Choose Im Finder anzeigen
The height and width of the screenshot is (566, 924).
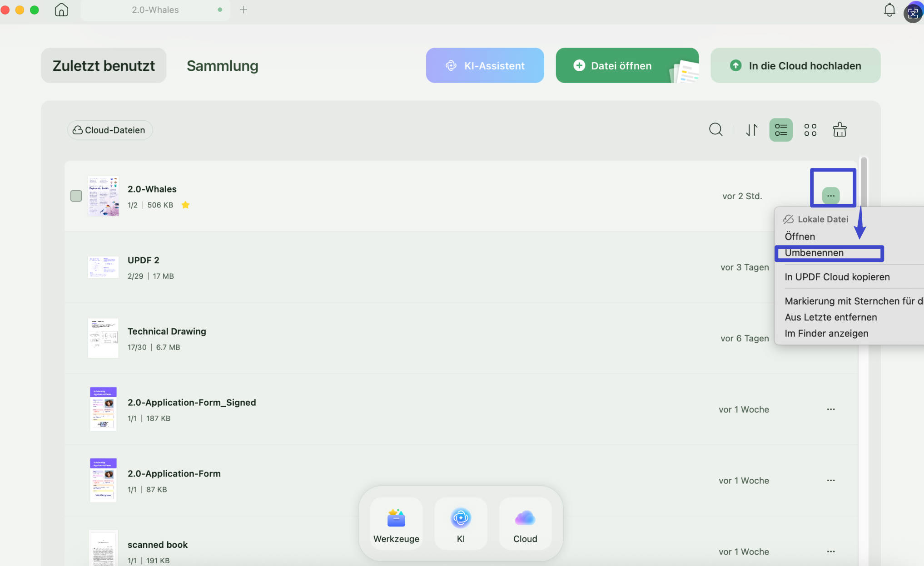click(x=826, y=334)
